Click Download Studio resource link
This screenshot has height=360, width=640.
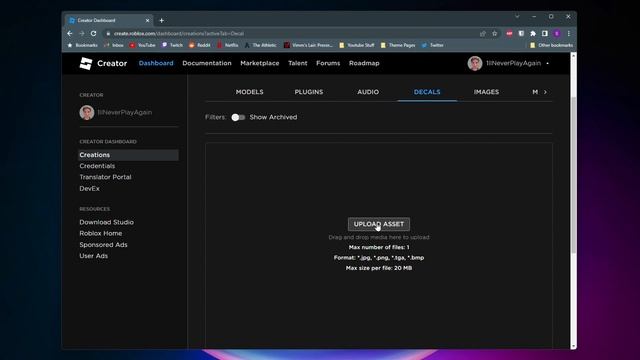[107, 222]
